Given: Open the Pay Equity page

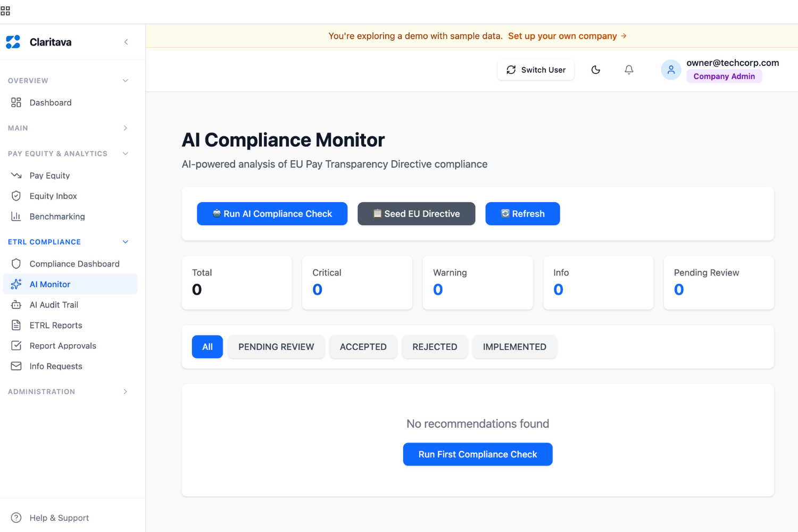Looking at the screenshot, I should pos(70,175).
